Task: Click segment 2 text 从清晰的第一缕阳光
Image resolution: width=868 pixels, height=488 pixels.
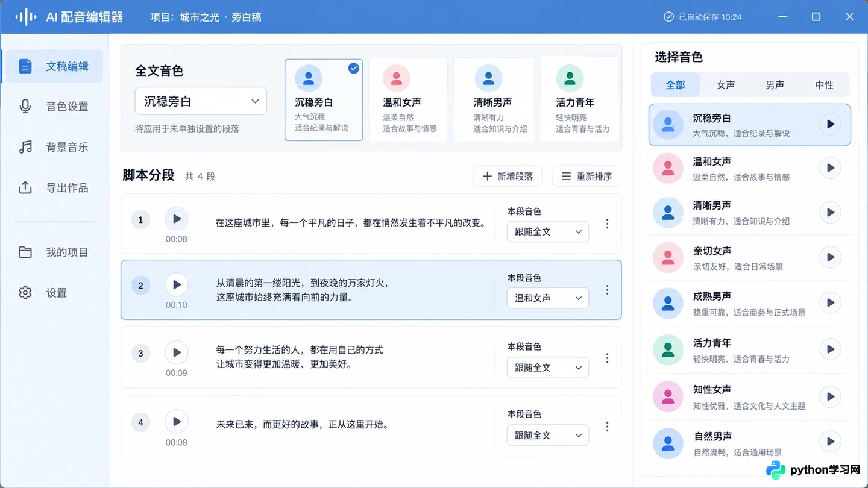Action: (x=303, y=290)
